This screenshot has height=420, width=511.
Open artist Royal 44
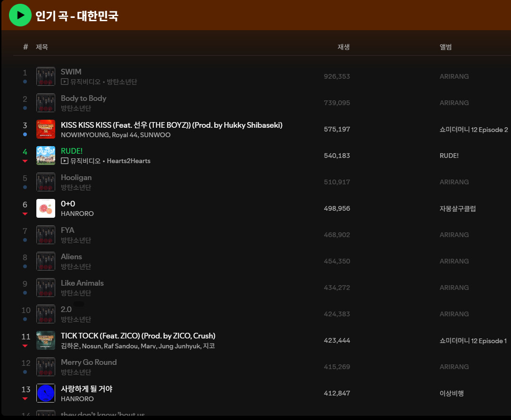tap(125, 135)
